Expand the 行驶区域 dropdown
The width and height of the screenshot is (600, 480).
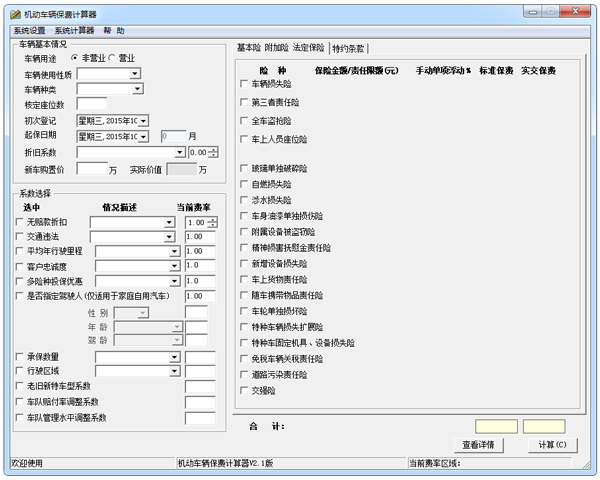click(174, 371)
